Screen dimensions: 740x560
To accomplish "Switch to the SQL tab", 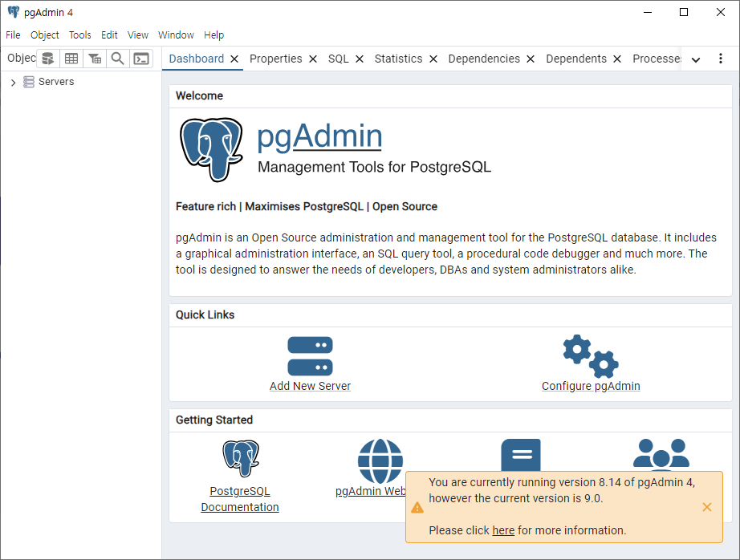I will (x=339, y=59).
